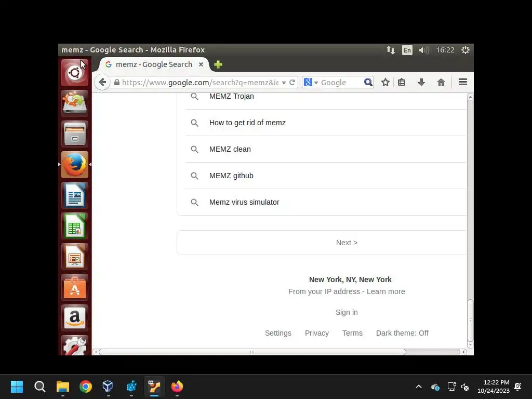532x399 pixels.
Task: Open System Settings wrench icon
Action: (75, 345)
